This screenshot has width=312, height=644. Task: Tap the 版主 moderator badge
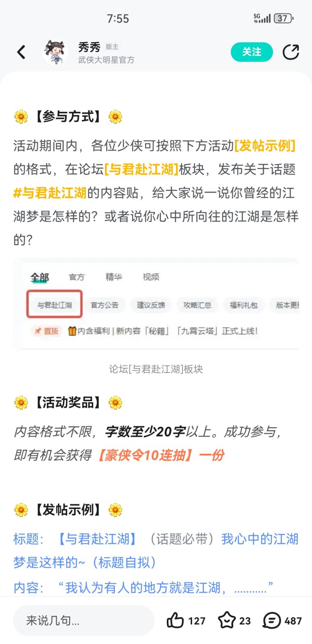pyautogui.click(x=112, y=47)
